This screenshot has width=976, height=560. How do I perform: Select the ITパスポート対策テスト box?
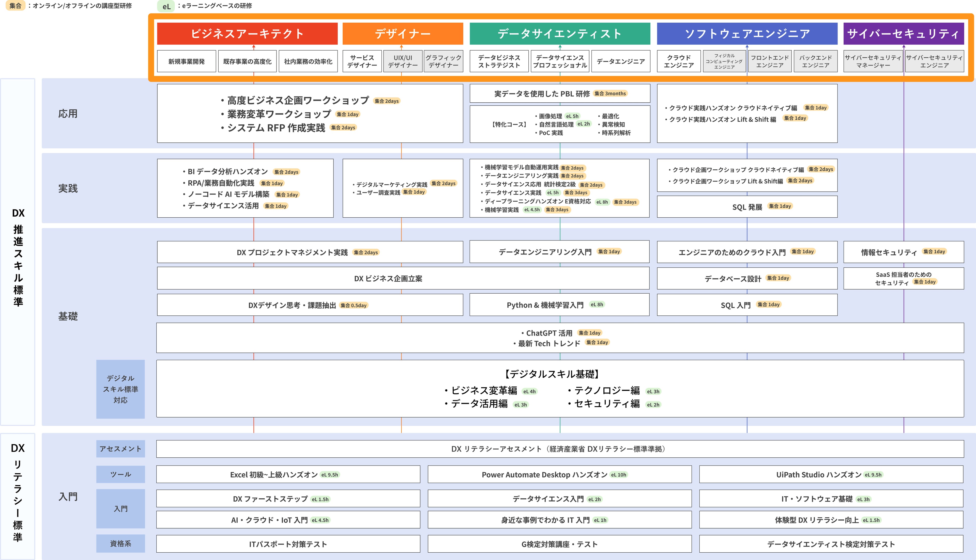pos(288,544)
